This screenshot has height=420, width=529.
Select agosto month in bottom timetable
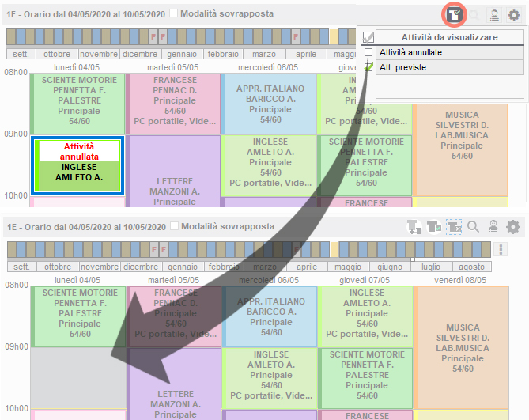click(x=471, y=267)
